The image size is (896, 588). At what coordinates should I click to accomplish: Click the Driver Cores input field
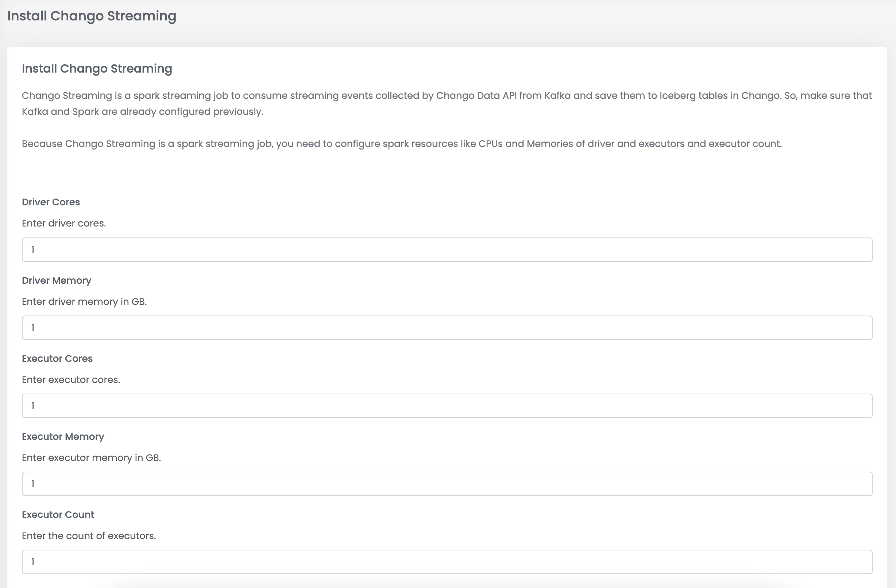[x=447, y=249]
